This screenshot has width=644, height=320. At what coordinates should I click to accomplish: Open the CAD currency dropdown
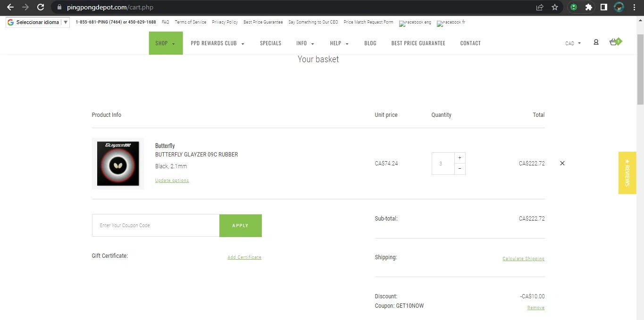tap(573, 43)
